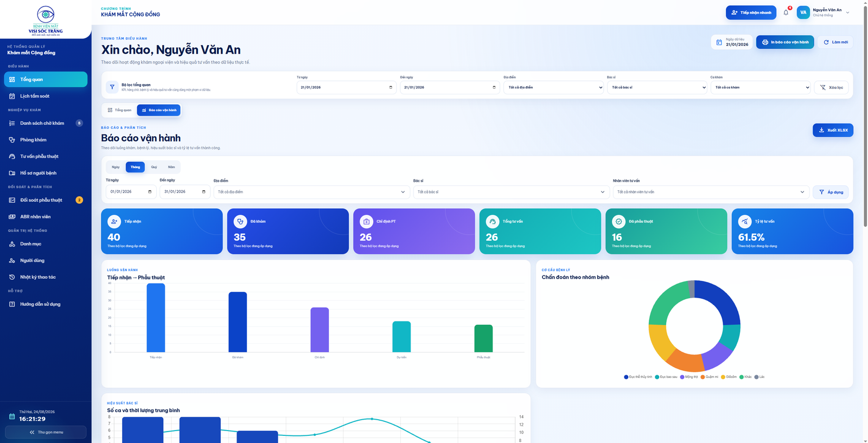This screenshot has height=443, width=868.
Task: Click the VA user avatar
Action: [x=803, y=12]
